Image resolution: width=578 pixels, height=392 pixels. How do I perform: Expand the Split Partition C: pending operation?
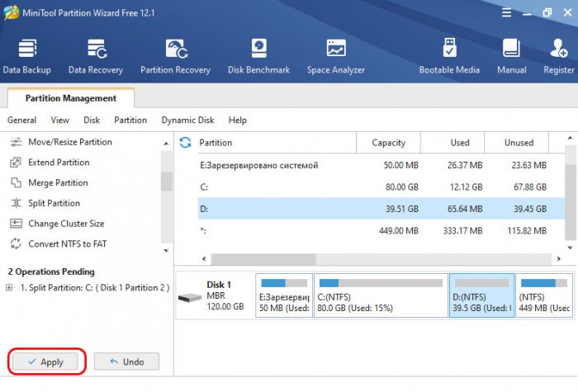click(x=9, y=287)
